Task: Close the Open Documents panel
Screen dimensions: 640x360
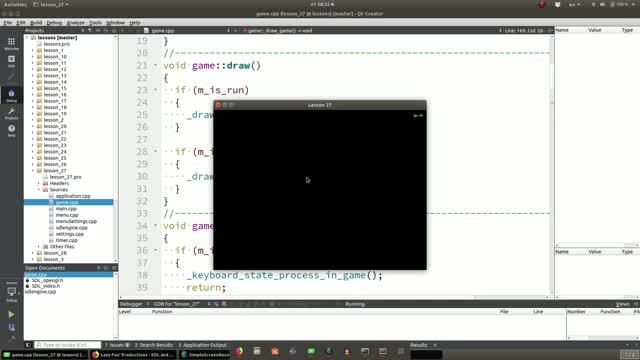Action: [114, 268]
